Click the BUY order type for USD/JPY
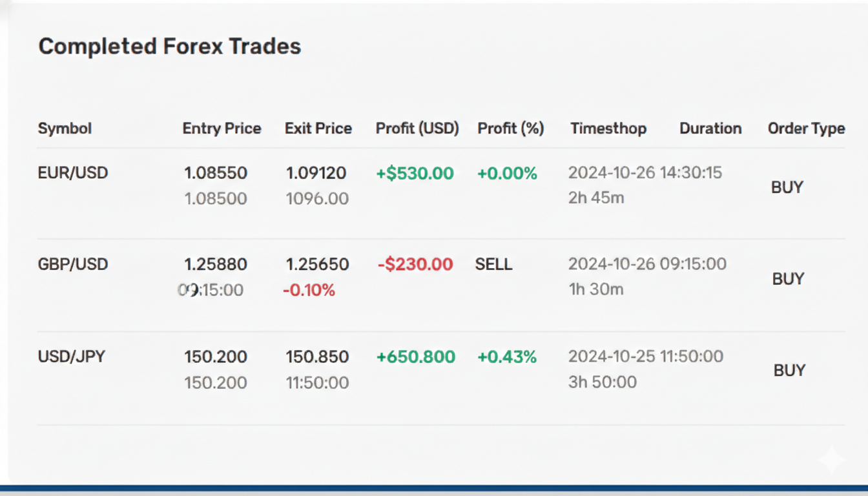Viewport: 868px width, 496px height. (789, 371)
